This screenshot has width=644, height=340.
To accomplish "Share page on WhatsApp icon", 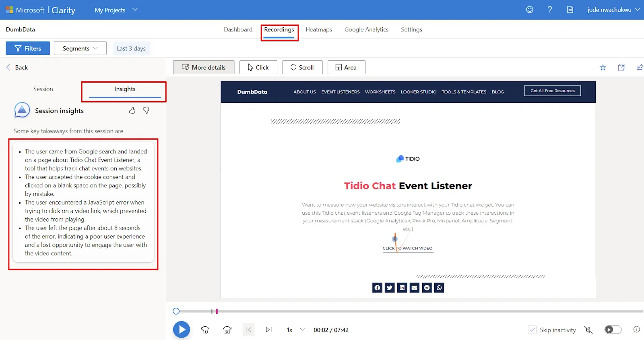I will [439, 288].
